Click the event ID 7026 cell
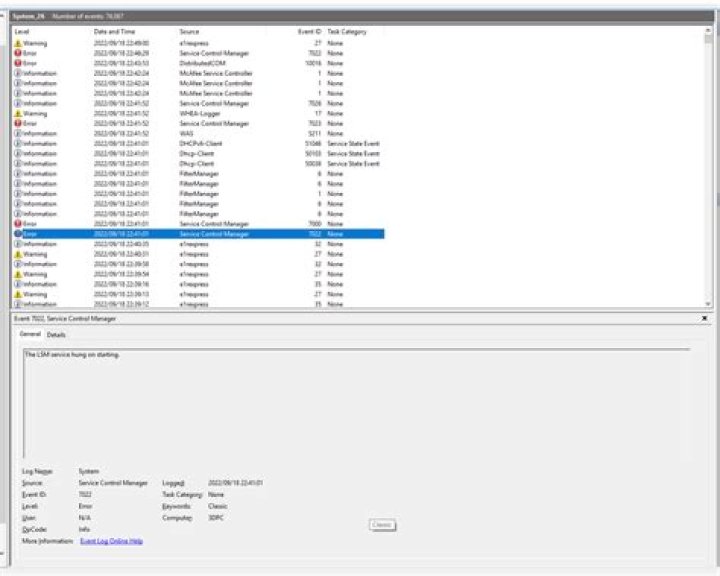Screen dimensions: 720x576 (x=314, y=103)
